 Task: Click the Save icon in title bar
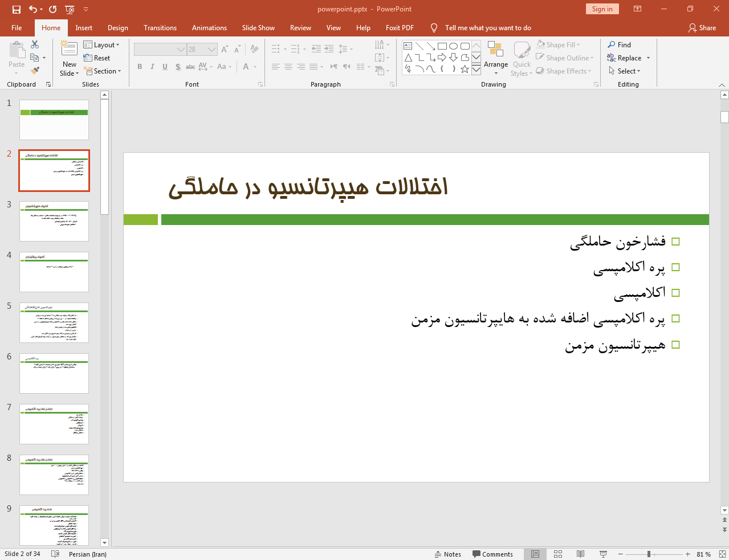[x=17, y=9]
